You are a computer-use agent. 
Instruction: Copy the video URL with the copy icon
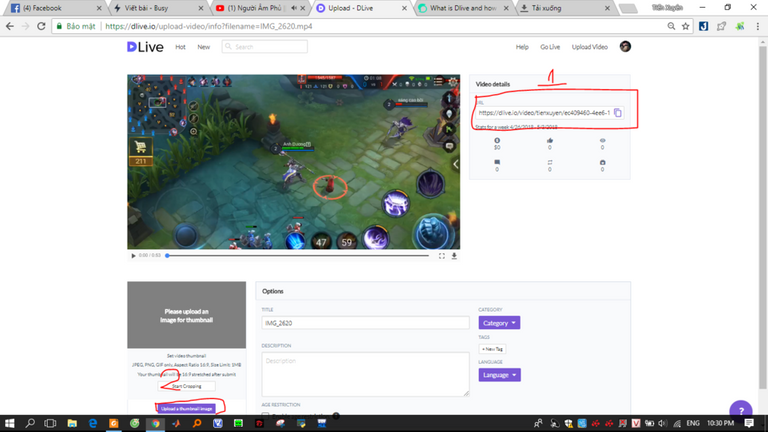[x=618, y=113]
